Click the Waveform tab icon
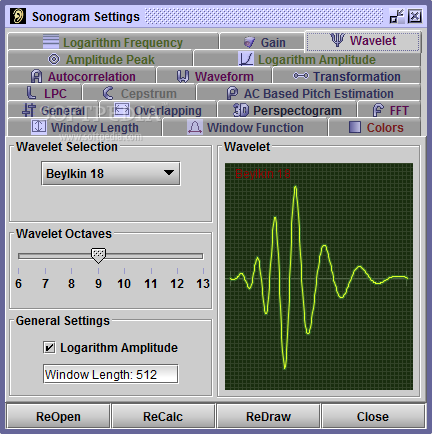Viewport: 432px width, 434px height. [x=183, y=76]
